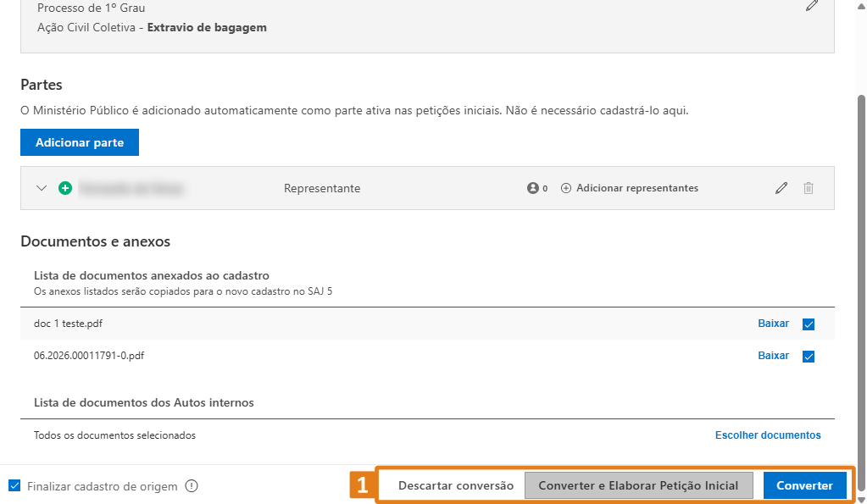This screenshot has height=504, width=867.
Task: Uncheck the doc 1 teste.pdf checkbox
Action: click(809, 324)
